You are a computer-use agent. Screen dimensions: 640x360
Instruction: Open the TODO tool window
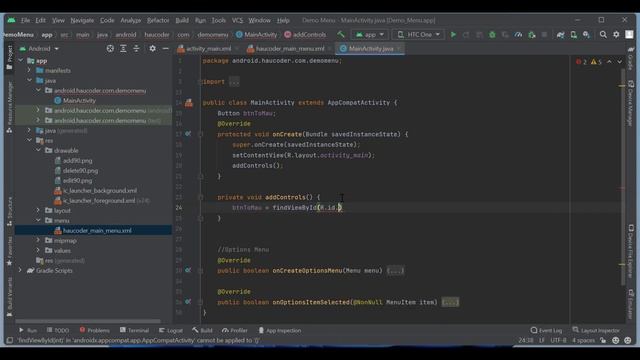58,330
